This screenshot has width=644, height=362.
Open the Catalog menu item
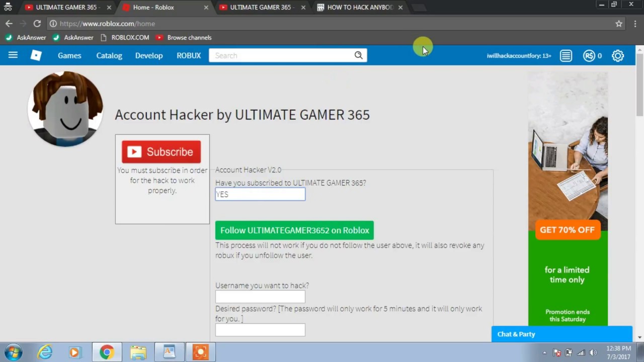109,55
